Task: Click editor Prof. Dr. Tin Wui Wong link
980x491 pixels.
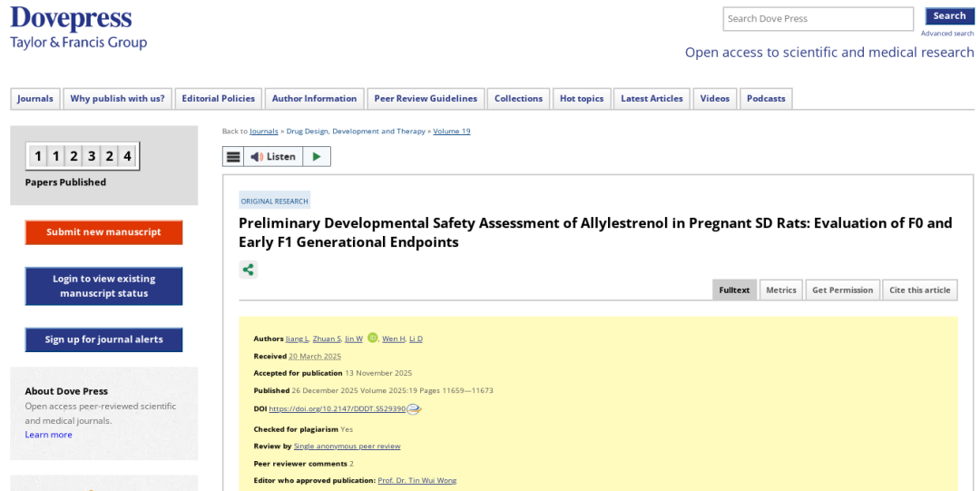Action: click(x=416, y=481)
